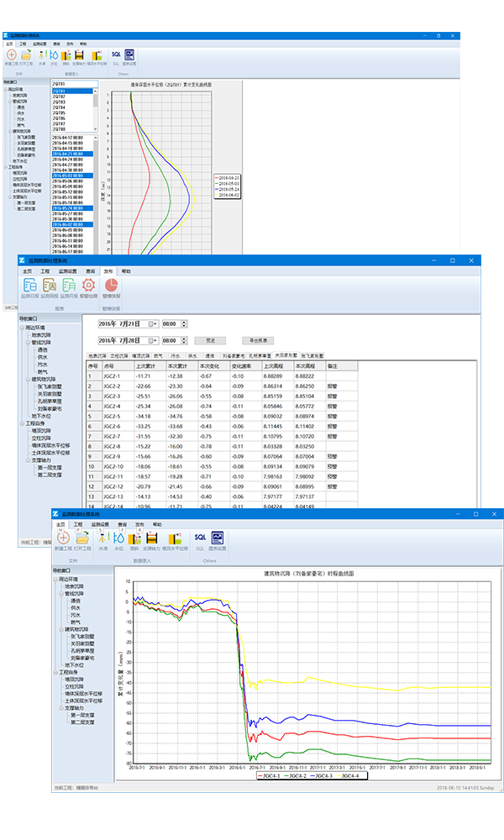This screenshot has width=504, height=840.
Task: Open 图表设置 icon in ZQT01 curve window
Action: 129,55
